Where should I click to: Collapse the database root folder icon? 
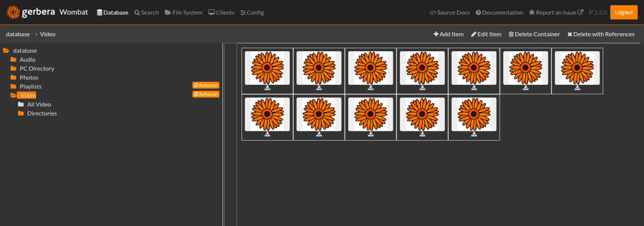click(6, 51)
